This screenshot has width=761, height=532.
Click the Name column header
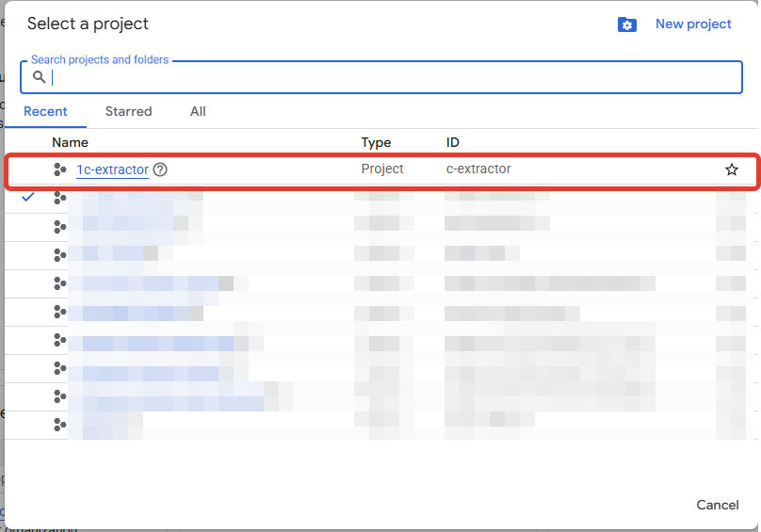click(x=70, y=142)
